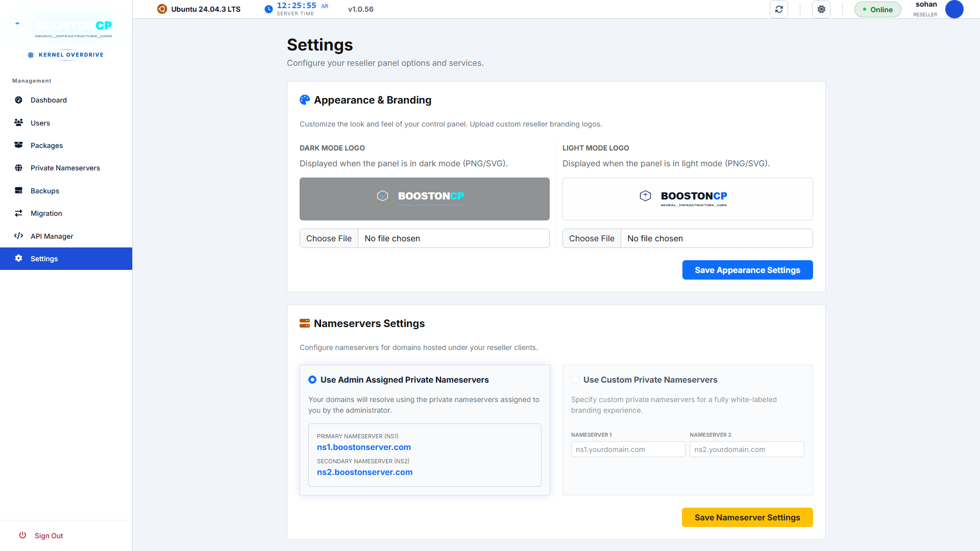Click the Dashboard gauge icon in sidebar
This screenshot has height=551, width=980.
(x=18, y=100)
